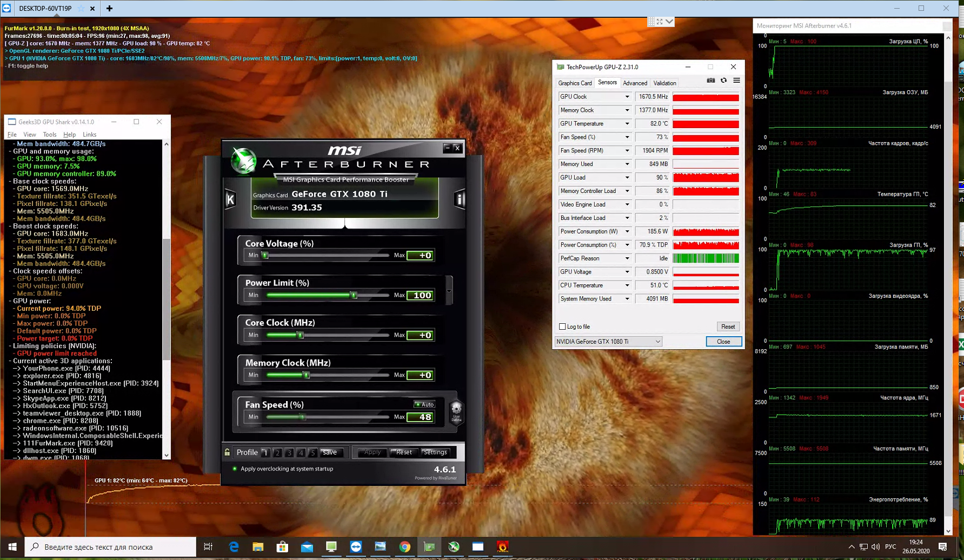Image resolution: width=964 pixels, height=560 pixels.
Task: Open Power Consumption (W) sensor dropdown
Action: (627, 231)
